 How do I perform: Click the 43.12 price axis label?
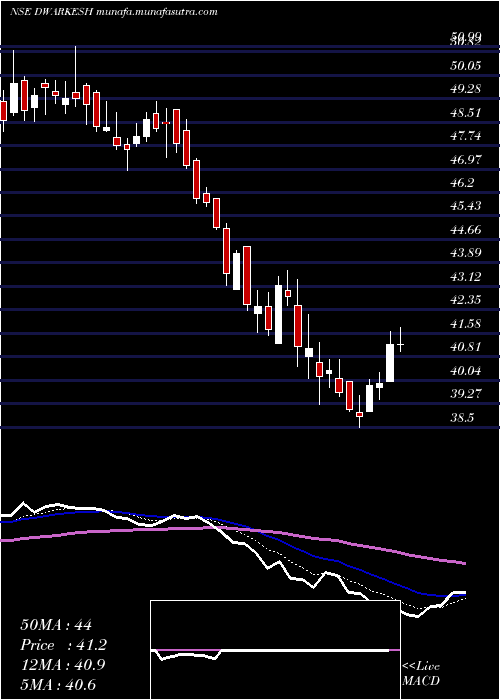(x=466, y=277)
